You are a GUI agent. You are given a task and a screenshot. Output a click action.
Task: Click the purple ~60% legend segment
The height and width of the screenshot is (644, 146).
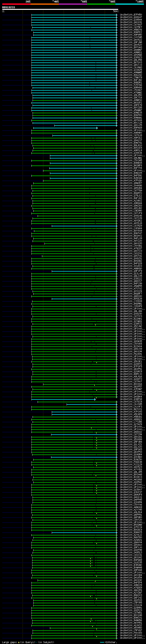(73, 4)
